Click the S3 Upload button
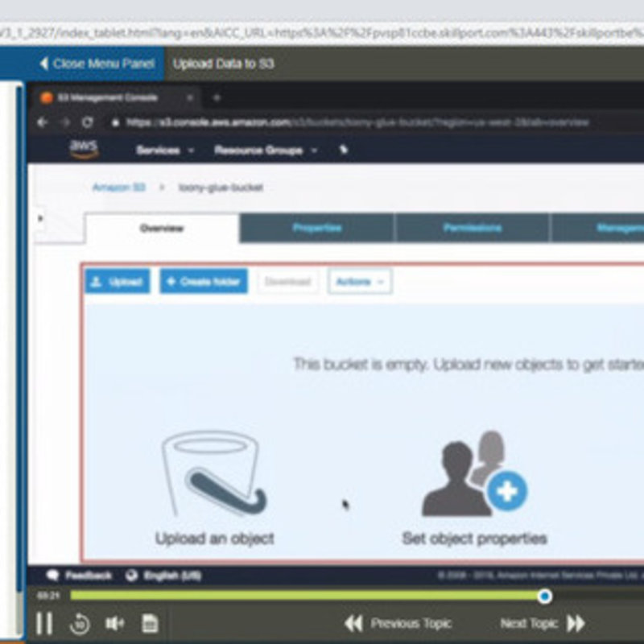 pyautogui.click(x=118, y=281)
